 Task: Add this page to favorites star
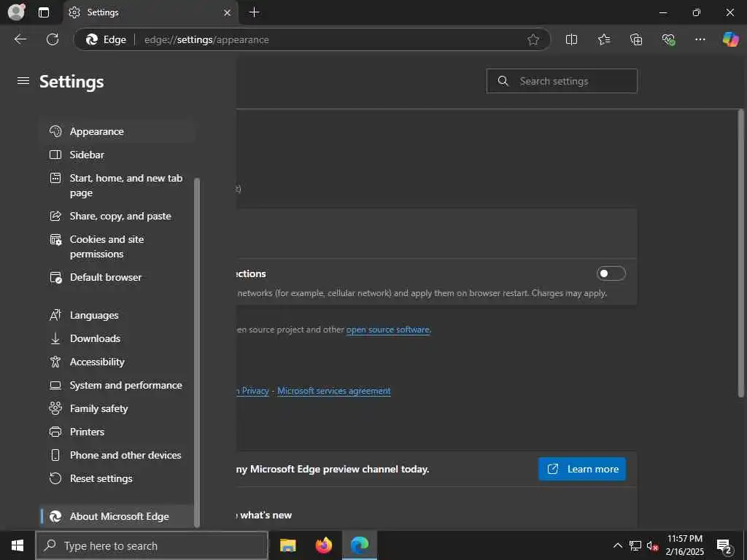(x=533, y=39)
